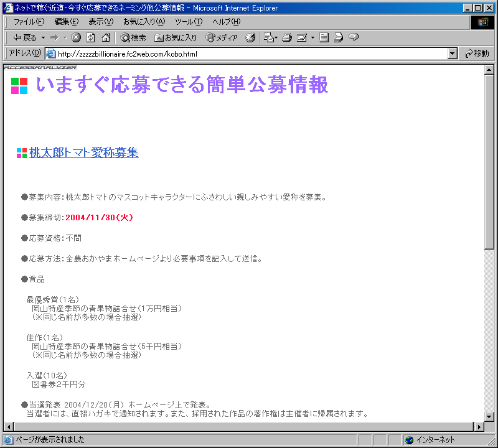Open the File (ファイル) menu
This screenshot has height=448, width=498.
click(x=29, y=22)
